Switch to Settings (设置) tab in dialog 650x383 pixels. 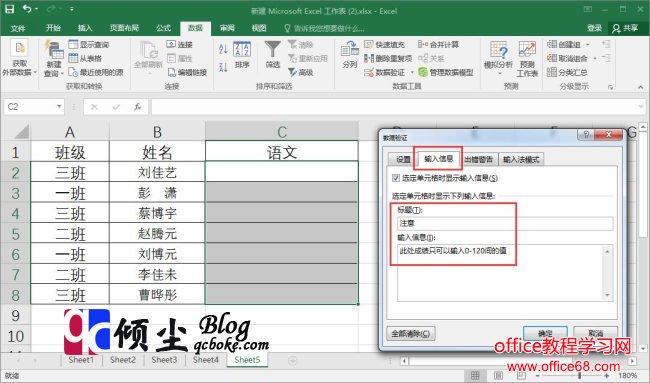tap(403, 159)
